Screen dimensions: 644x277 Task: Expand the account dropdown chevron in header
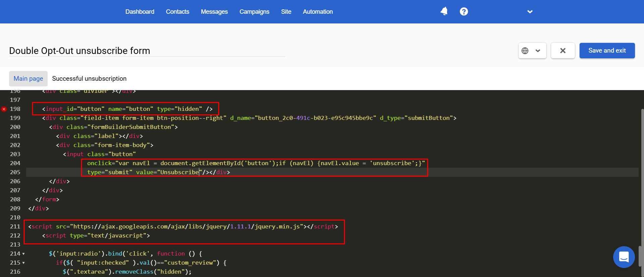[x=530, y=12]
